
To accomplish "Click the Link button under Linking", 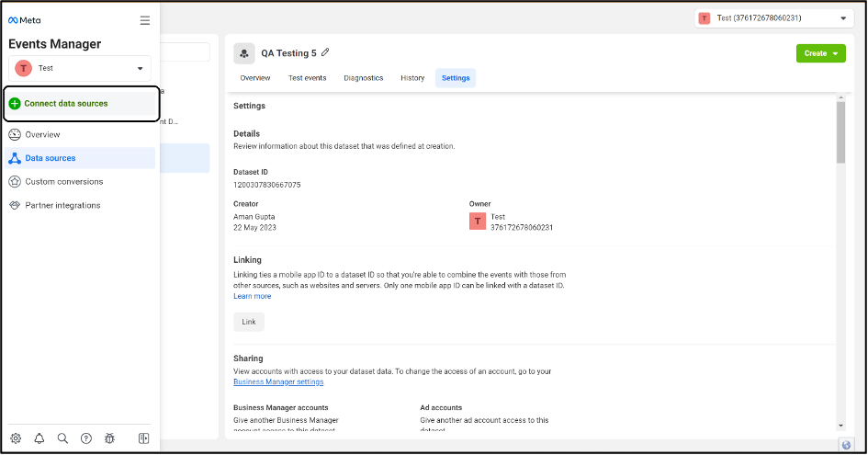I will (249, 322).
